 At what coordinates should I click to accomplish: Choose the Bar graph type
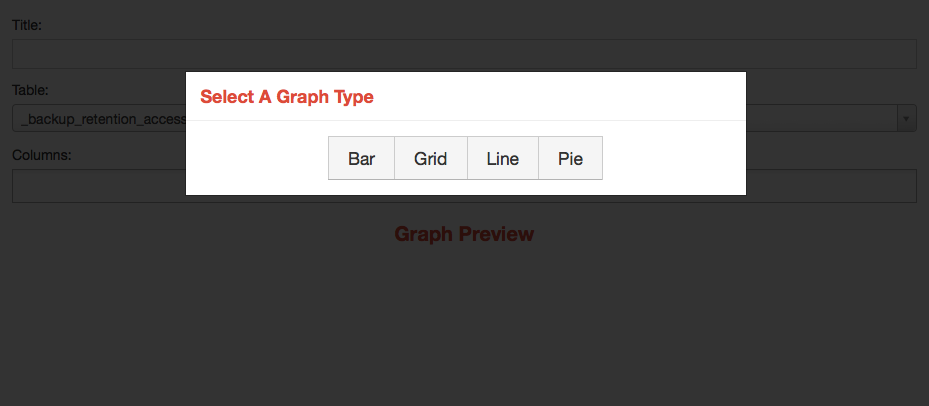point(361,158)
